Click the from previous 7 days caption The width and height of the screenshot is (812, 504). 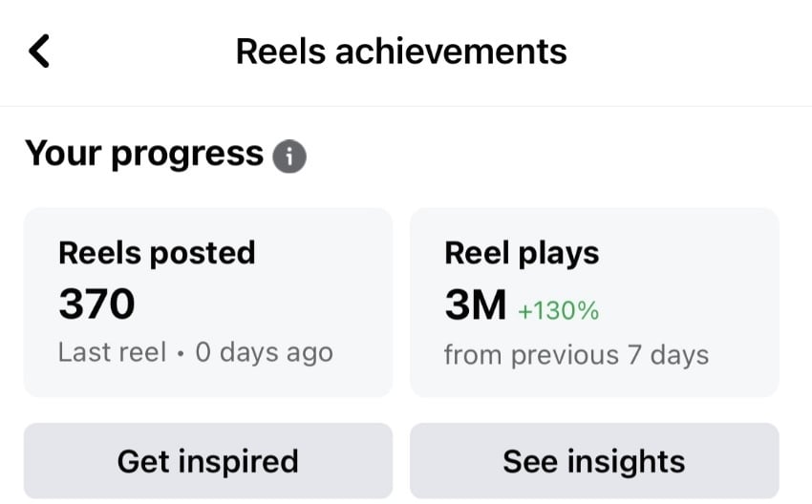(x=576, y=355)
